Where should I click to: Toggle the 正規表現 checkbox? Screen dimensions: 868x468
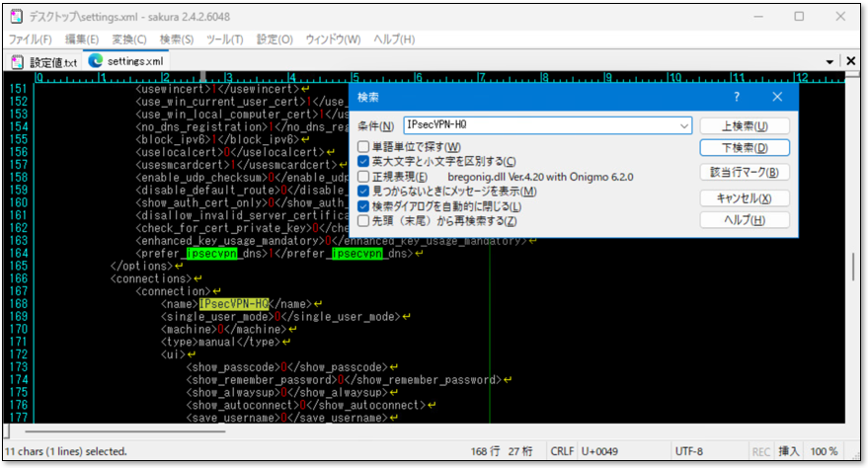[364, 176]
